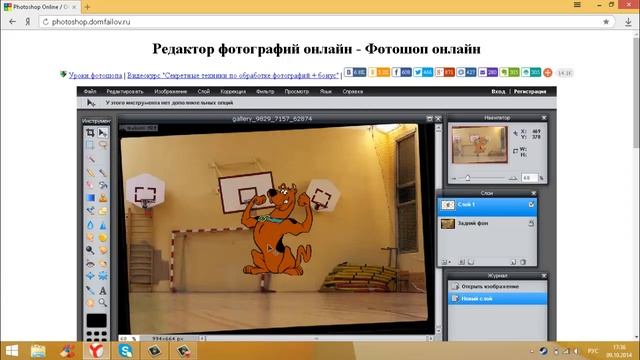640x360 pixels.
Task: Select the Color Picker eyedropper tool
Action: pyautogui.click(x=90, y=290)
